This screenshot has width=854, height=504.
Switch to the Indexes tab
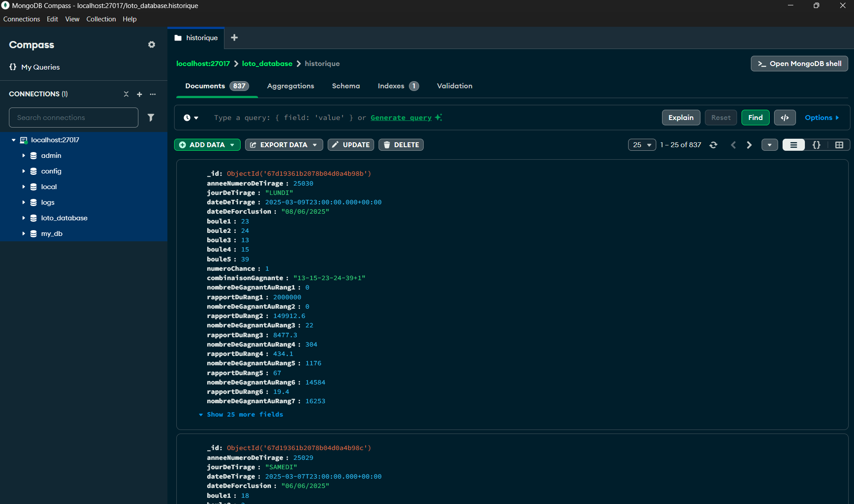(398, 86)
